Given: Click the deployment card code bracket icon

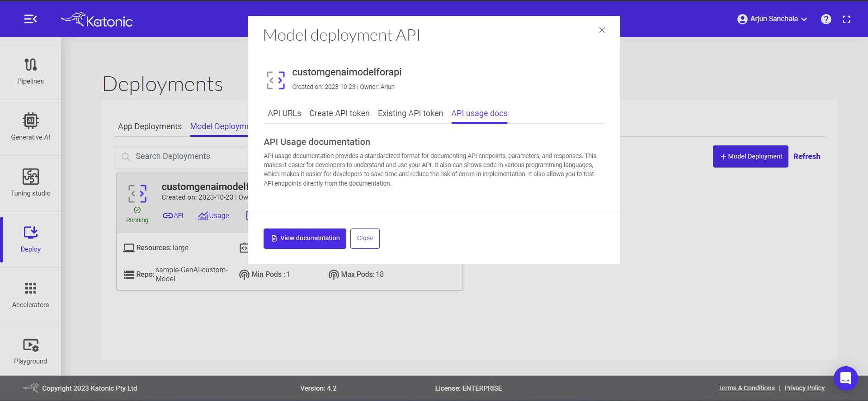Looking at the screenshot, I should [x=137, y=193].
